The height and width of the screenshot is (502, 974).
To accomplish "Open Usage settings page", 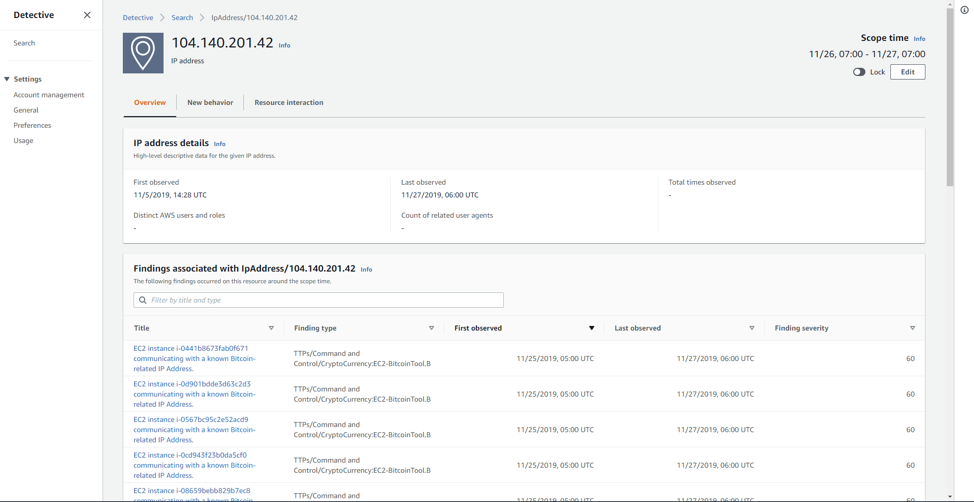I will [24, 140].
